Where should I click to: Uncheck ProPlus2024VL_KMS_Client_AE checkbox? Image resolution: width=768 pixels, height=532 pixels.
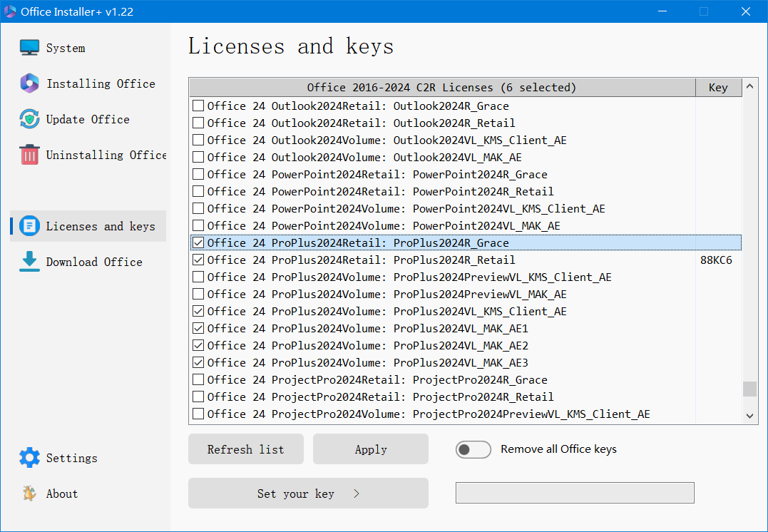(198, 311)
